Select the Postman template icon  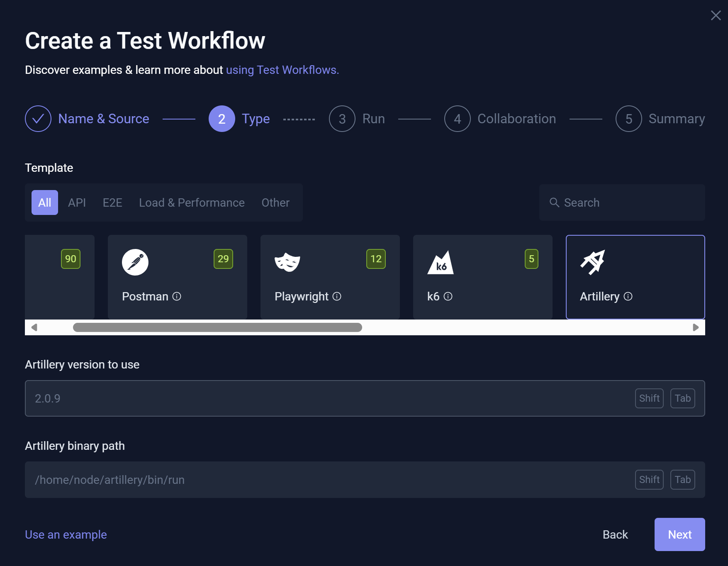(135, 262)
